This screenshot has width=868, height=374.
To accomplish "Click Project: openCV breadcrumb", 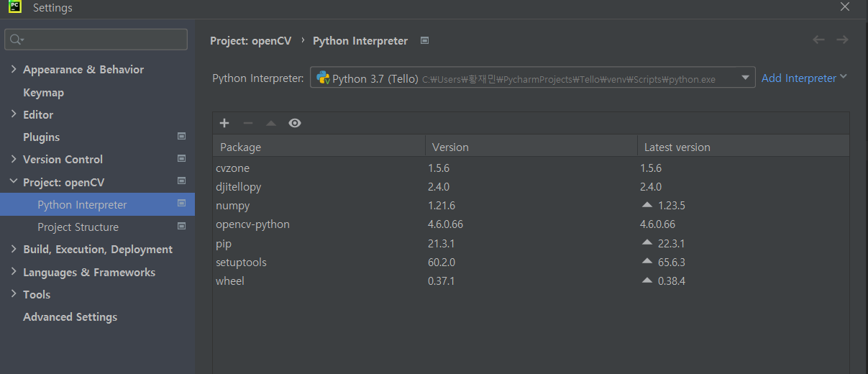I will [x=250, y=41].
